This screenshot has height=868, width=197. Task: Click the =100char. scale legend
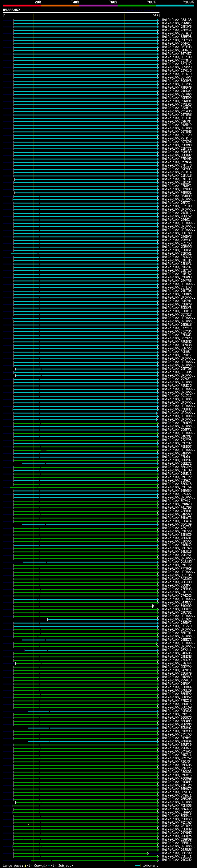[146, 866]
